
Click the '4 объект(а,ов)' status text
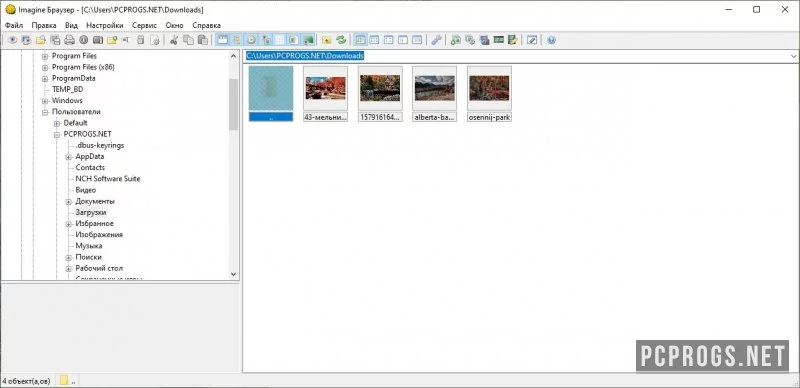[27, 381]
